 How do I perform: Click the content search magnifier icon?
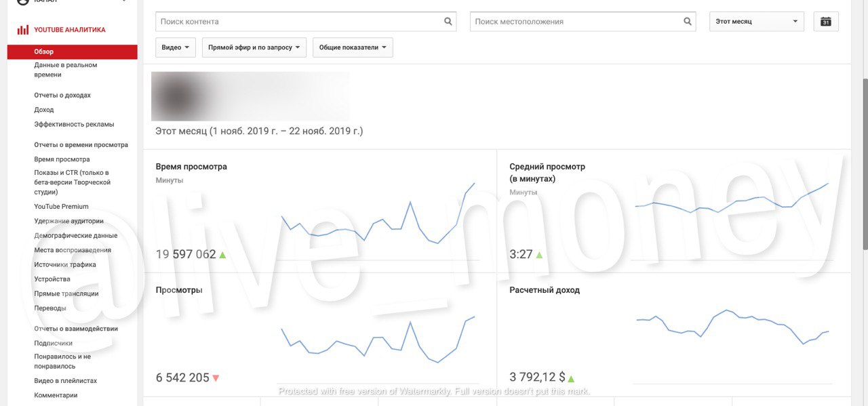[448, 21]
